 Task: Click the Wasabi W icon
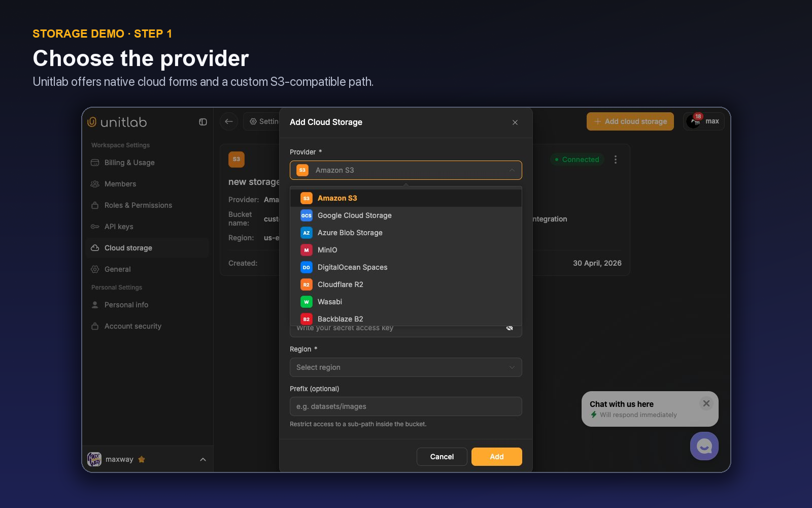pos(306,302)
